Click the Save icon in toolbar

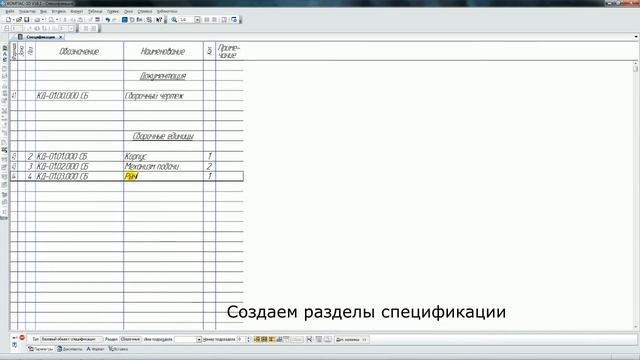[27, 20]
